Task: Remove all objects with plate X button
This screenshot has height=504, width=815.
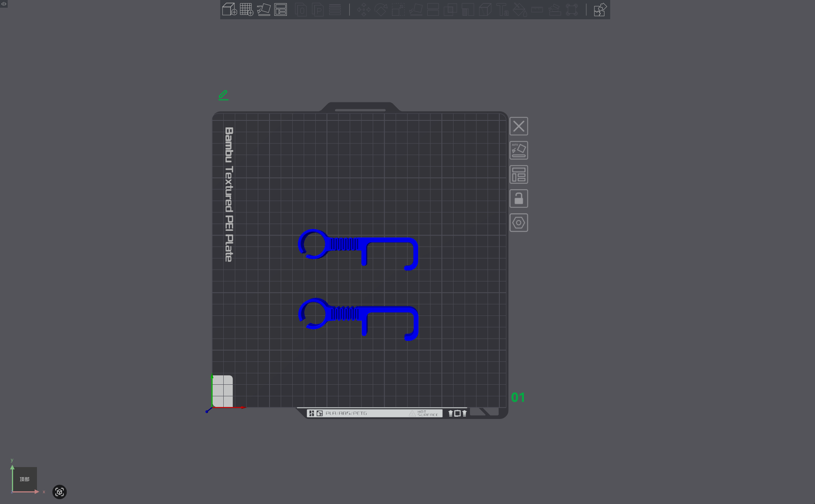Action: tap(519, 126)
